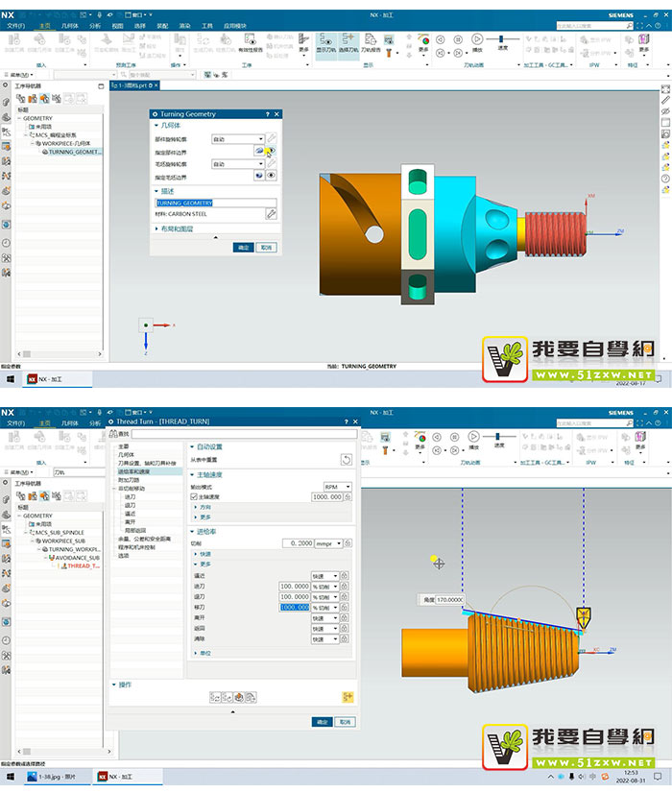Screen dimensions: 672x793
Task: Click animation speed slider in bottom window ribbon
Action: [499, 436]
